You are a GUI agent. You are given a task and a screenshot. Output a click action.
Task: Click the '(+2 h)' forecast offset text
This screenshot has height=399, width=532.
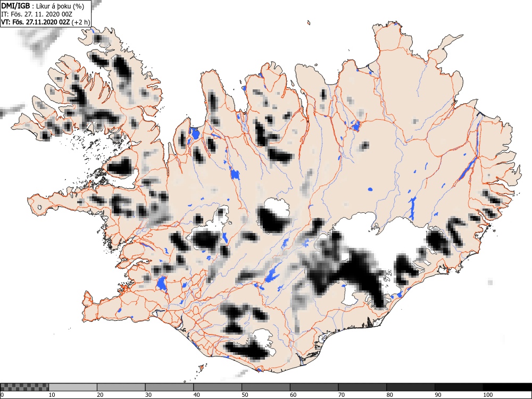(81, 22)
